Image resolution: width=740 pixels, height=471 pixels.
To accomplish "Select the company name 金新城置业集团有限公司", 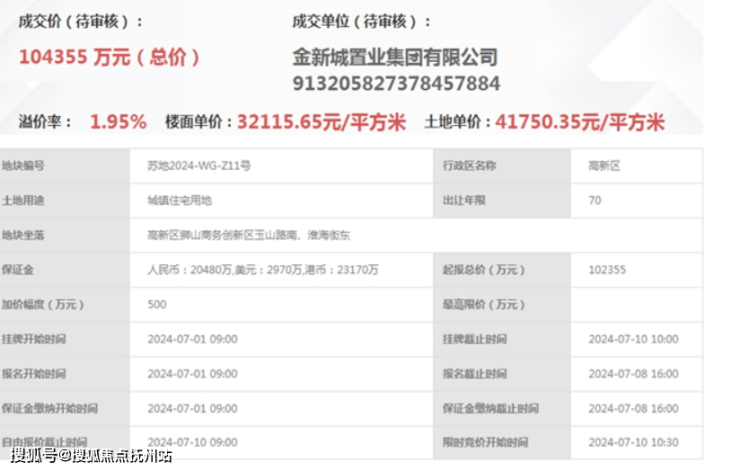I will click(x=395, y=58).
